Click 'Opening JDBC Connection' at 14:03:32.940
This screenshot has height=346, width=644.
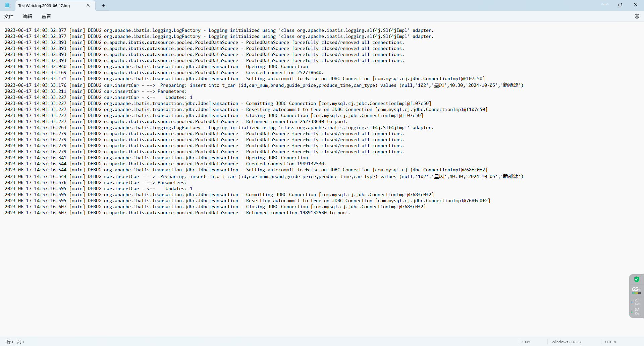277,67
